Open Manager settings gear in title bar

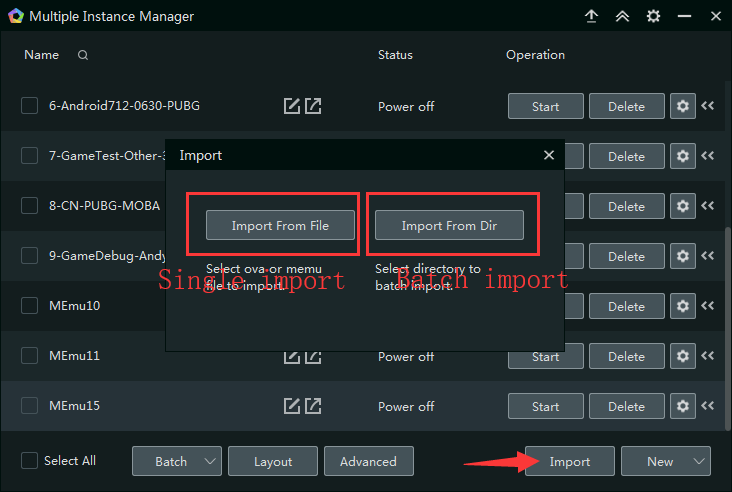653,17
